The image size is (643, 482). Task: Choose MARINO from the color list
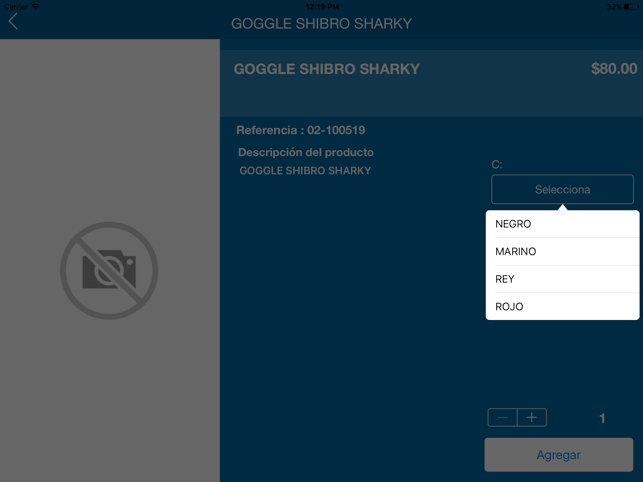click(562, 251)
